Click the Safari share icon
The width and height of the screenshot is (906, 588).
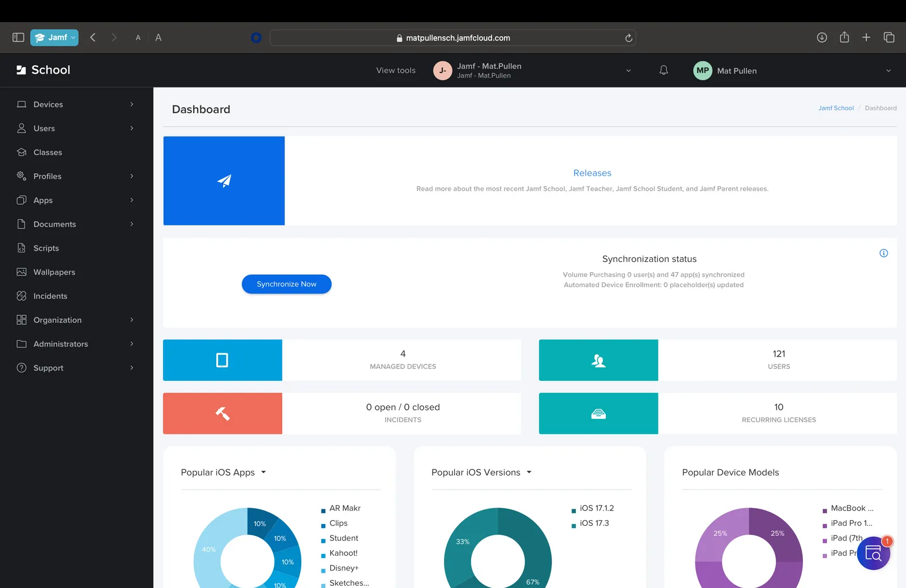844,37
